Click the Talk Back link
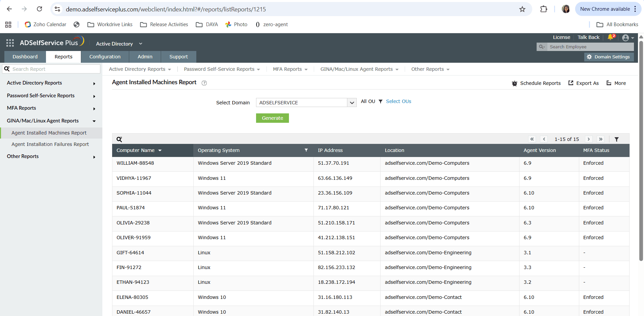This screenshot has width=644, height=316. click(588, 37)
